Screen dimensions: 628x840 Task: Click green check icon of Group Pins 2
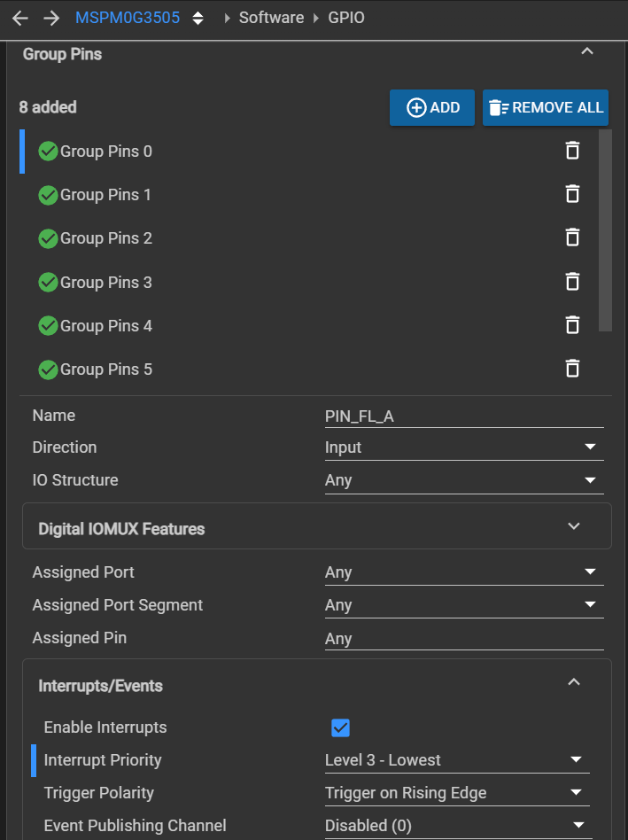click(48, 238)
